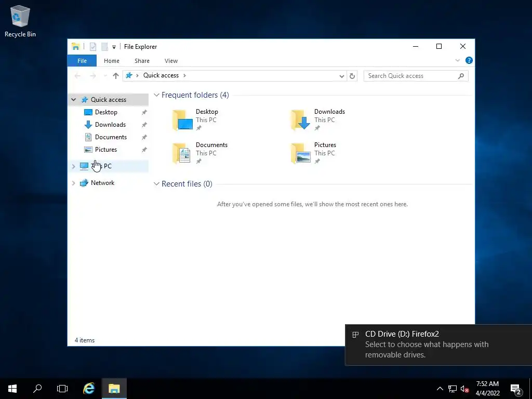532x399 pixels.
Task: Click the muted volume tray icon
Action: tap(464, 389)
